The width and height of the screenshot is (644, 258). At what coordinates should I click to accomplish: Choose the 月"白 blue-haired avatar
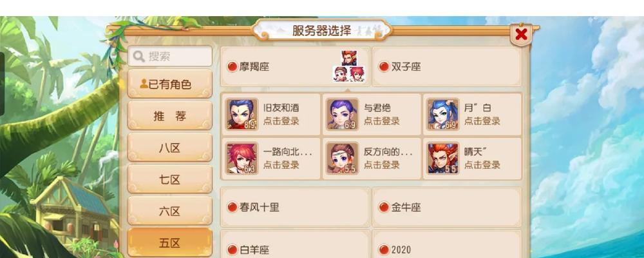(443, 114)
